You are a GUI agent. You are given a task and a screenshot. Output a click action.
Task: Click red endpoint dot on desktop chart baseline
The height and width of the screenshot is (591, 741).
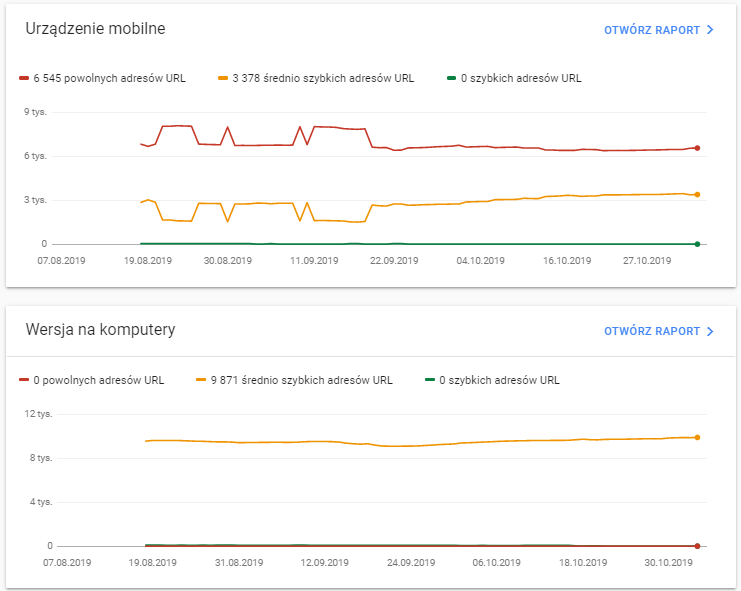tap(697, 546)
